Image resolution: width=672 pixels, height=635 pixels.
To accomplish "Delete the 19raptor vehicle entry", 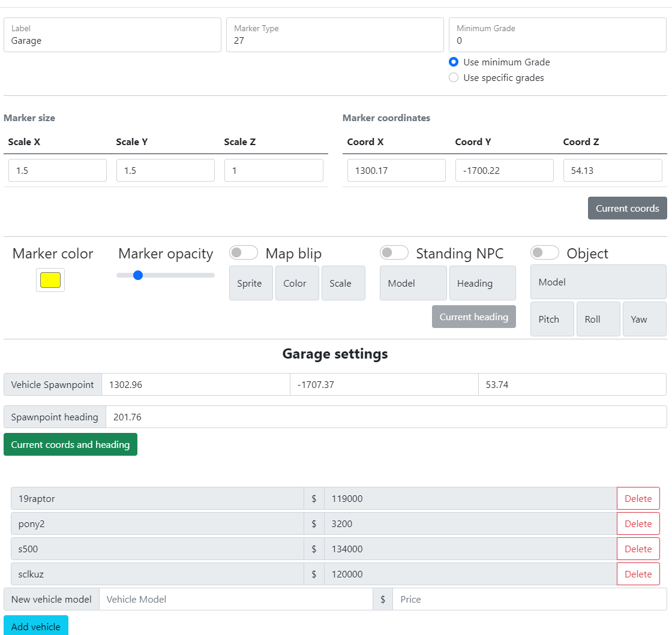I will (x=638, y=498).
